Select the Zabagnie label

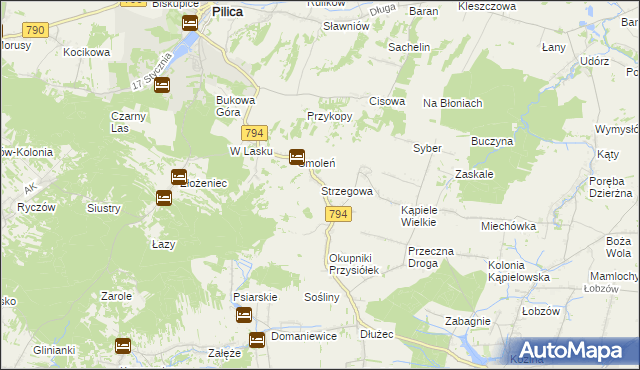pos(468,321)
